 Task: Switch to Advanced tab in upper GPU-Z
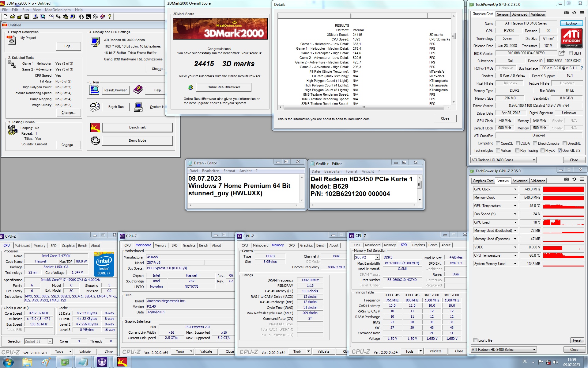pos(520,14)
